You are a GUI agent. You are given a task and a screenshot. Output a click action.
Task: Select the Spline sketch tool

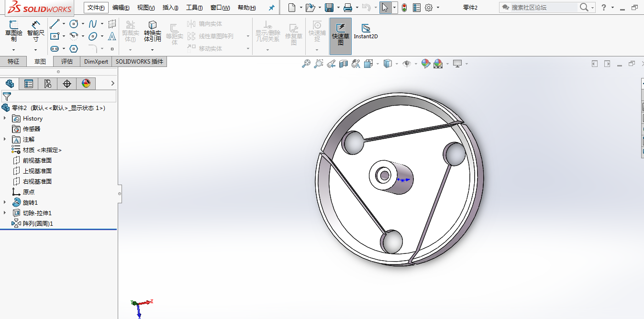coord(93,24)
